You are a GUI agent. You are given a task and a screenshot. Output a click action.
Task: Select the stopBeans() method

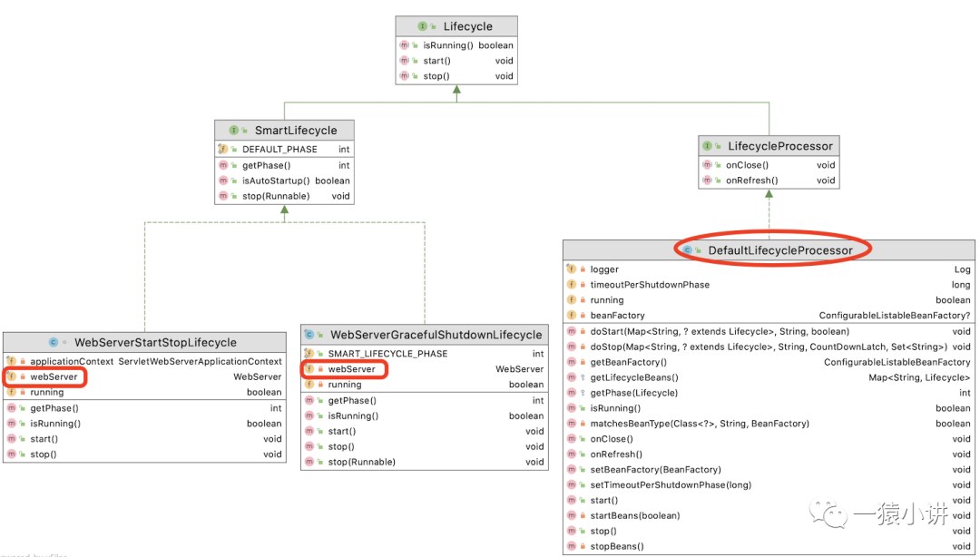[x=769, y=546]
